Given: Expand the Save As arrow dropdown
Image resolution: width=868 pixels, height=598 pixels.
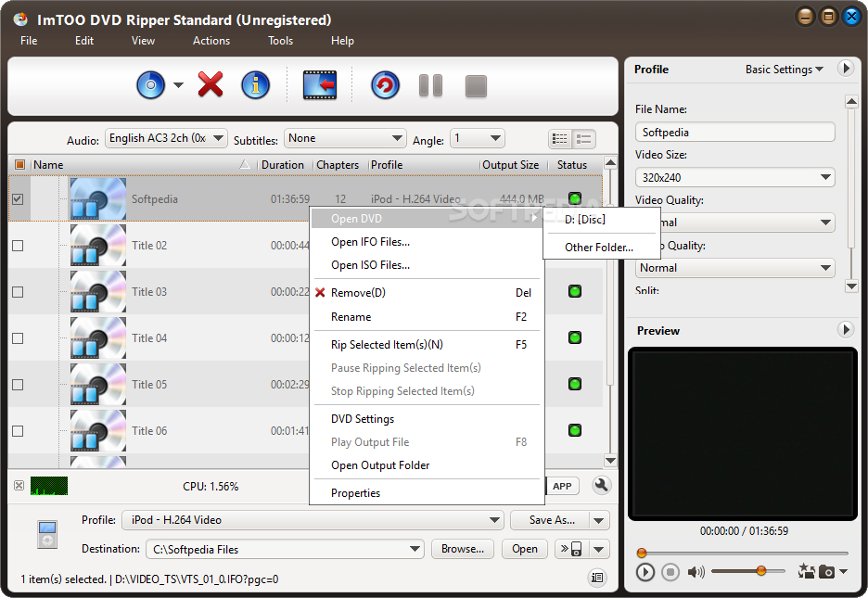Looking at the screenshot, I should click(598, 520).
